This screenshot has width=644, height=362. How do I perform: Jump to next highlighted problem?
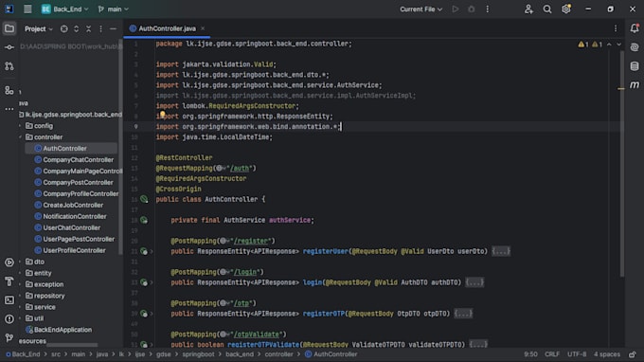619,45
